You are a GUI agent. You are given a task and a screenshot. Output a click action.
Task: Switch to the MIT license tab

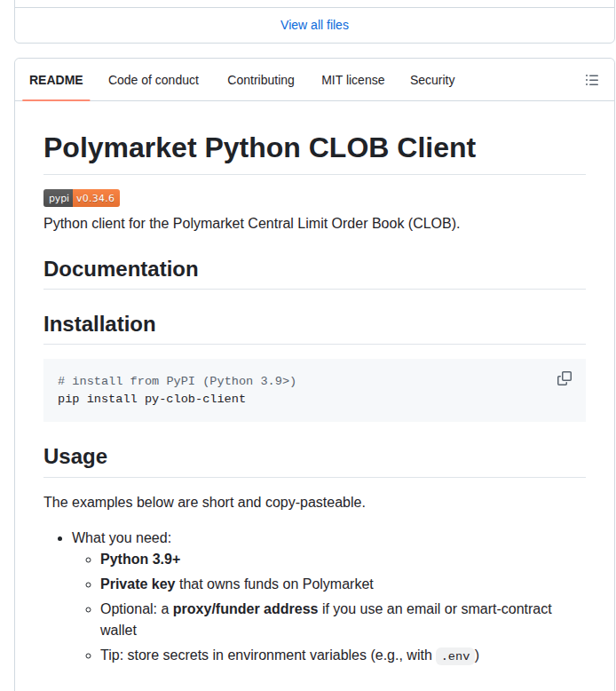coord(352,80)
